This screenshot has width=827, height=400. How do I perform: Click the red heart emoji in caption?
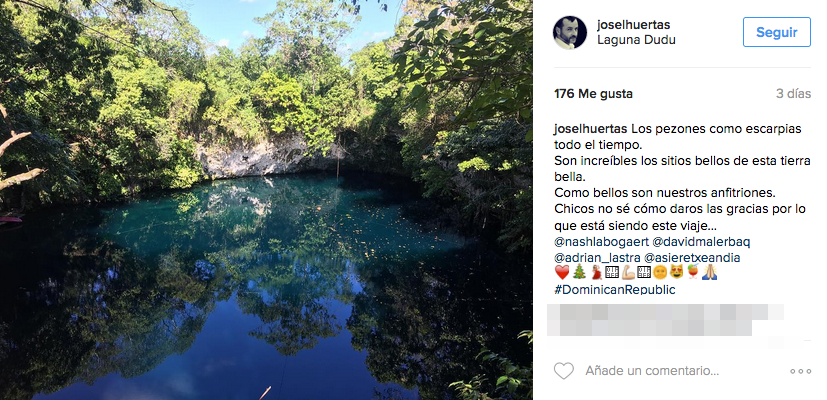(561, 272)
